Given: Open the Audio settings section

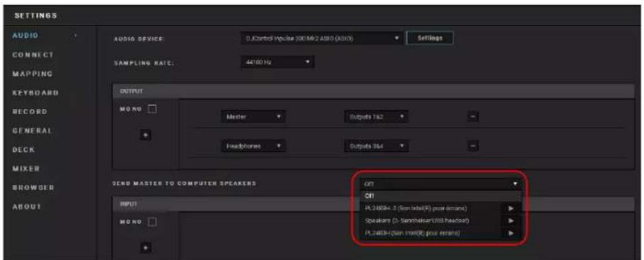Looking at the screenshot, I should click(x=25, y=36).
